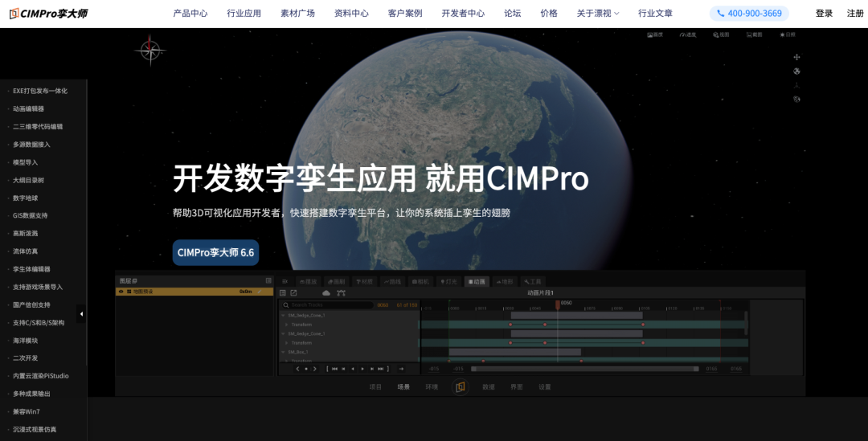Image resolution: width=868 pixels, height=441 pixels.
Task: Select EXE打包发布一体化 in the sidebar
Action: coord(40,91)
